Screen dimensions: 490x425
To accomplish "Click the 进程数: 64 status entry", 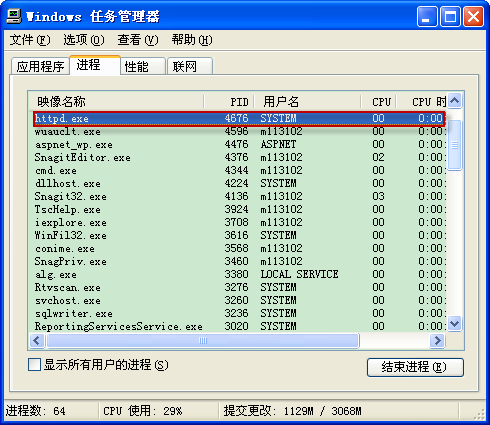I will [x=36, y=411].
